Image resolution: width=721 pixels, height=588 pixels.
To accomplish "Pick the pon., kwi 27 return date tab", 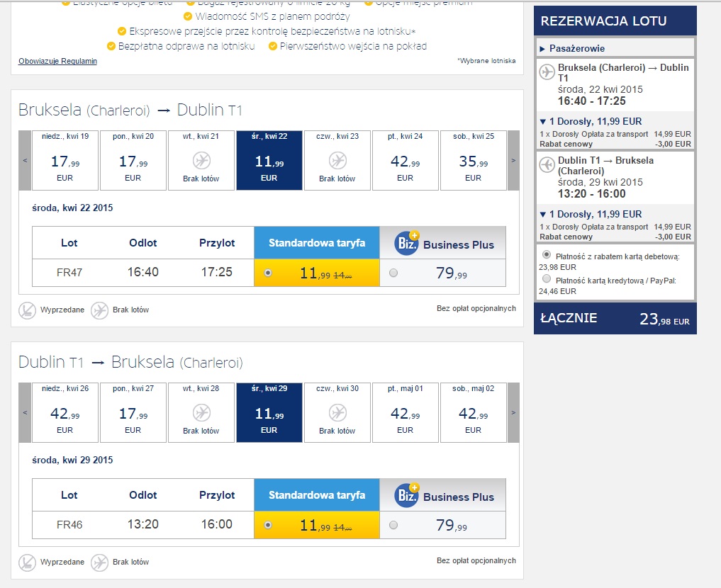I will point(133,412).
